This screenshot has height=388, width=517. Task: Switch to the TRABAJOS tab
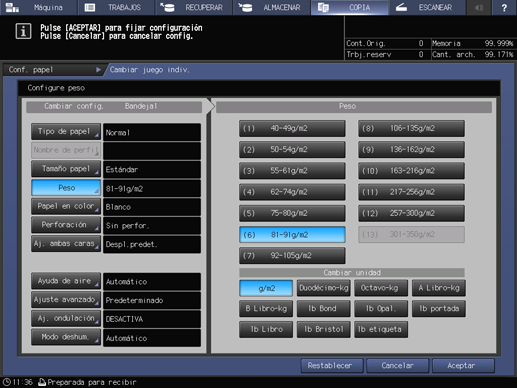(x=116, y=7)
